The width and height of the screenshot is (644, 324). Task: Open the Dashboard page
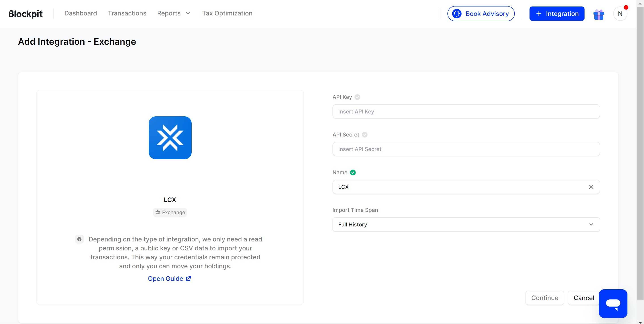pyautogui.click(x=80, y=13)
